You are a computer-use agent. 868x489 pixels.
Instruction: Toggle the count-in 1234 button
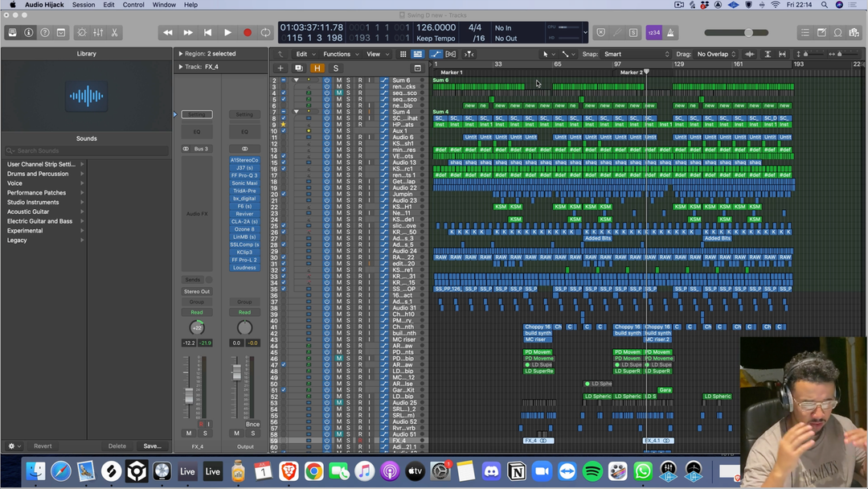(653, 33)
